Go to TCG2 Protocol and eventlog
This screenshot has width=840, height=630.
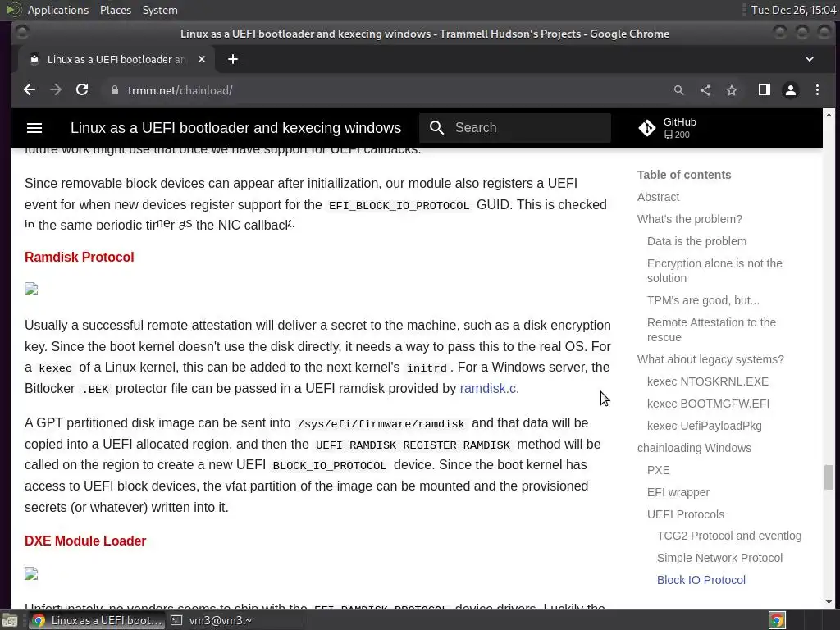tap(729, 536)
